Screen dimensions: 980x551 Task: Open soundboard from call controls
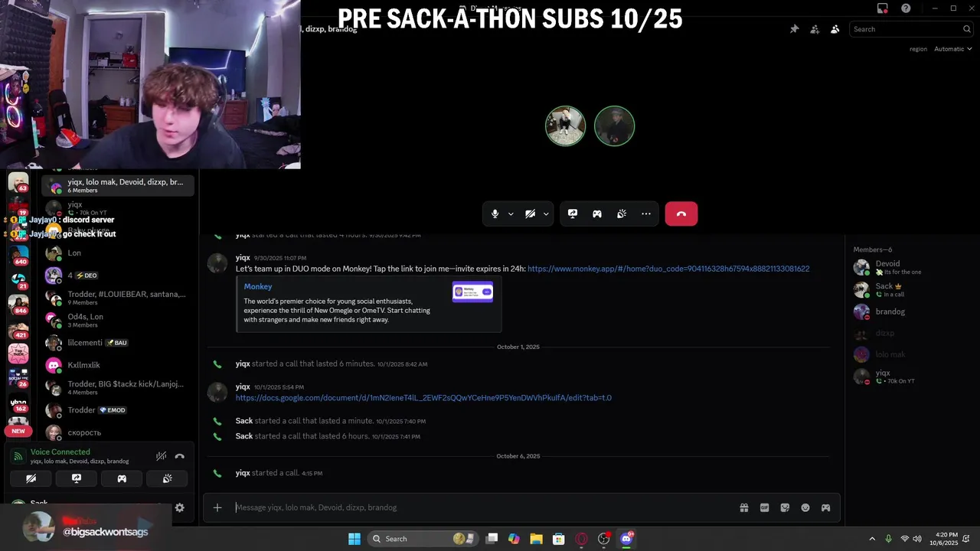point(622,214)
